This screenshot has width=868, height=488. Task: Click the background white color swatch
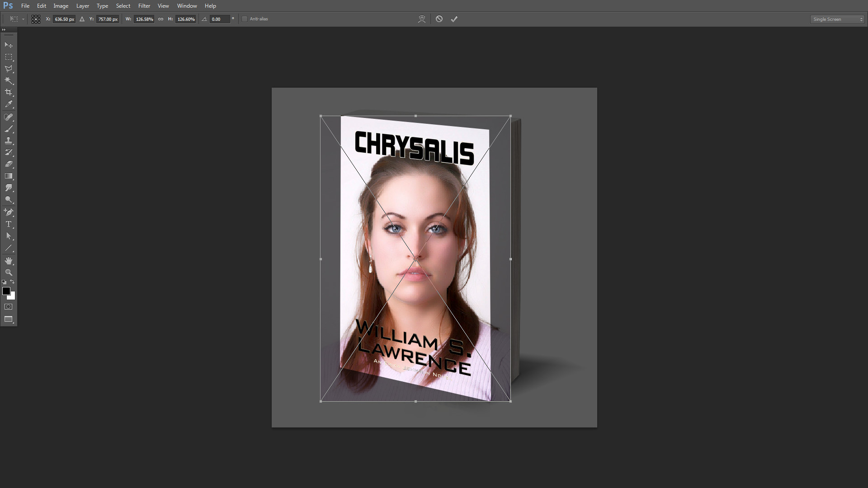tap(13, 297)
